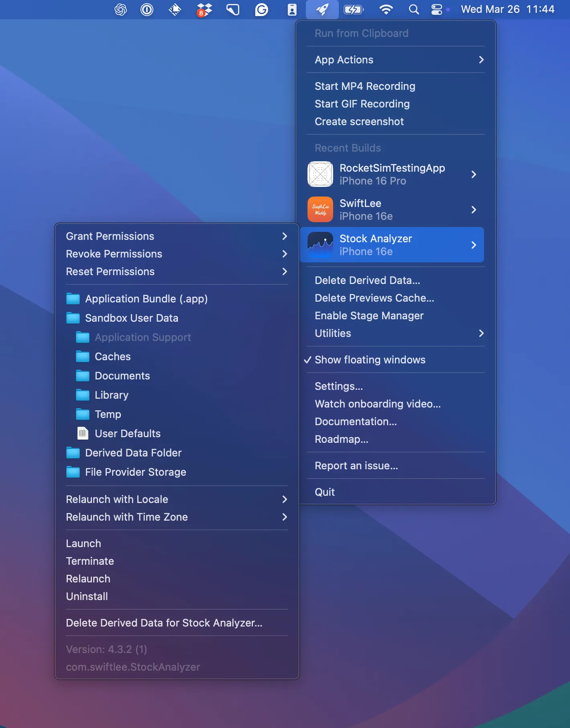
Task: Open Roadmap… menu entry
Action: click(x=341, y=439)
